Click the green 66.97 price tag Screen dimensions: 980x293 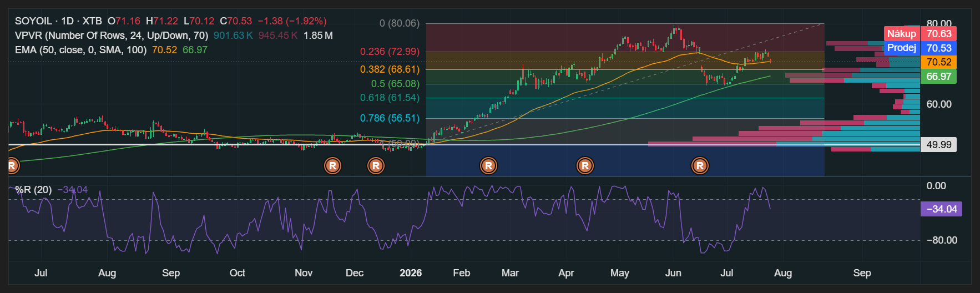tap(938, 77)
